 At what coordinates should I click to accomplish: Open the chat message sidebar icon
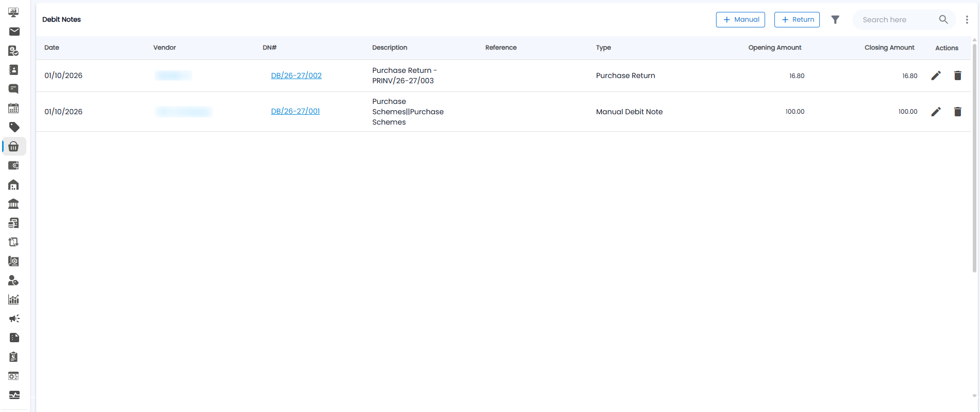(14, 89)
